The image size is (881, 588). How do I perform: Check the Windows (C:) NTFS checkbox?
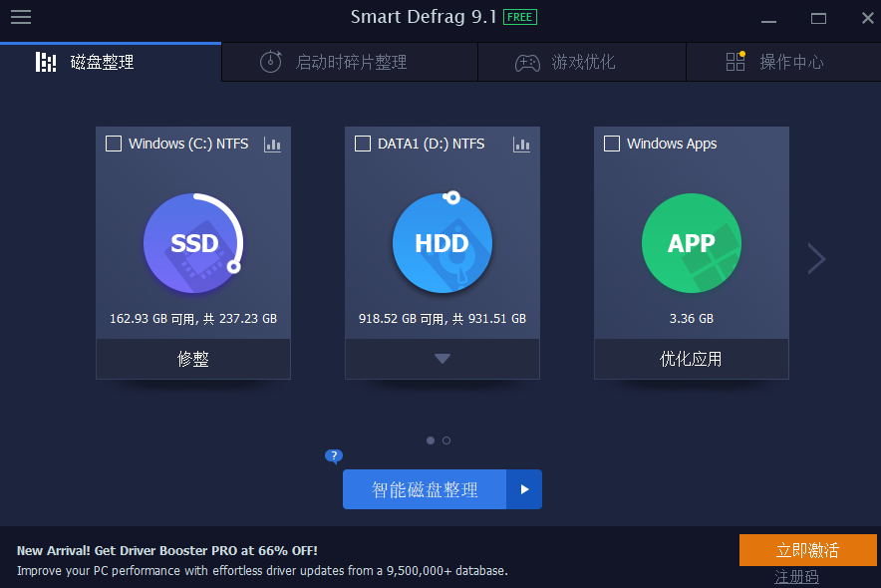coord(113,143)
